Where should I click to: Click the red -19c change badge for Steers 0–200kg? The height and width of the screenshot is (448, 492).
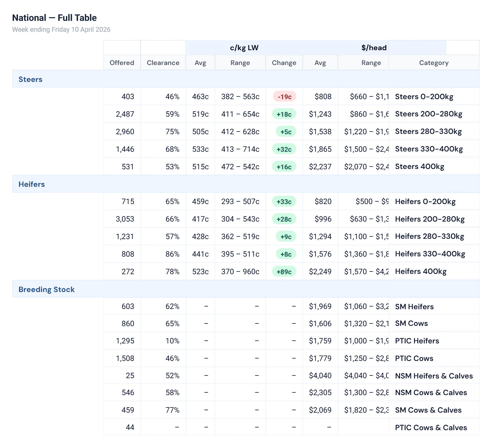(x=284, y=97)
